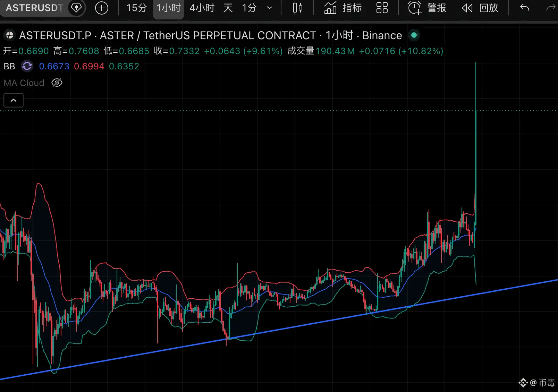Screen dimensions: 558x392
Task: Click the BB lower value 0.6352
Action: point(124,66)
